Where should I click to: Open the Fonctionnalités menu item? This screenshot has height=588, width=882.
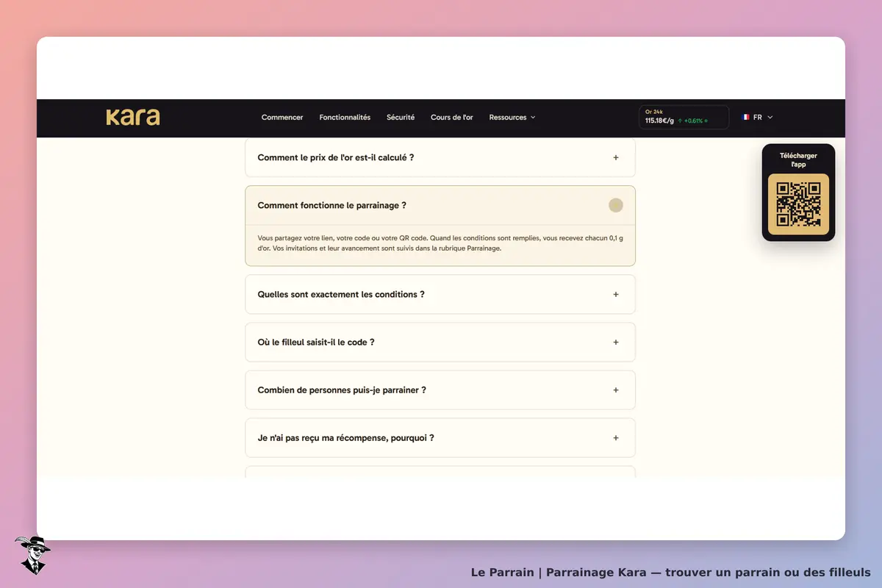point(345,118)
